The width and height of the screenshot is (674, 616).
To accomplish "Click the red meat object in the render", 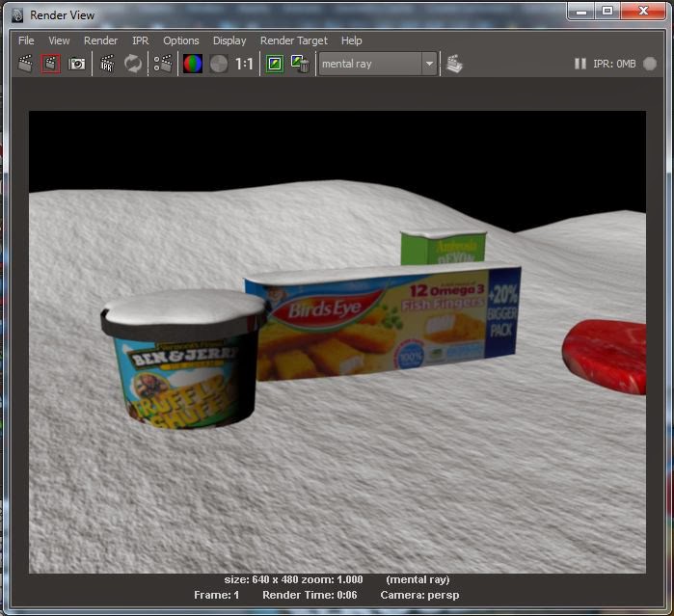I will 605,357.
